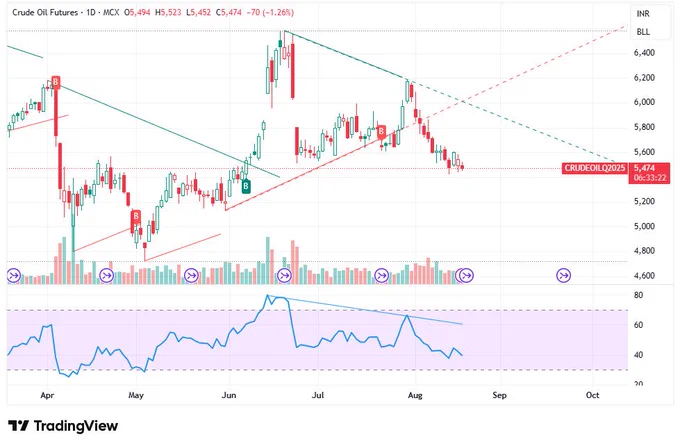Click the low value L5,452
This screenshot has height=446, width=680.
[x=199, y=13]
